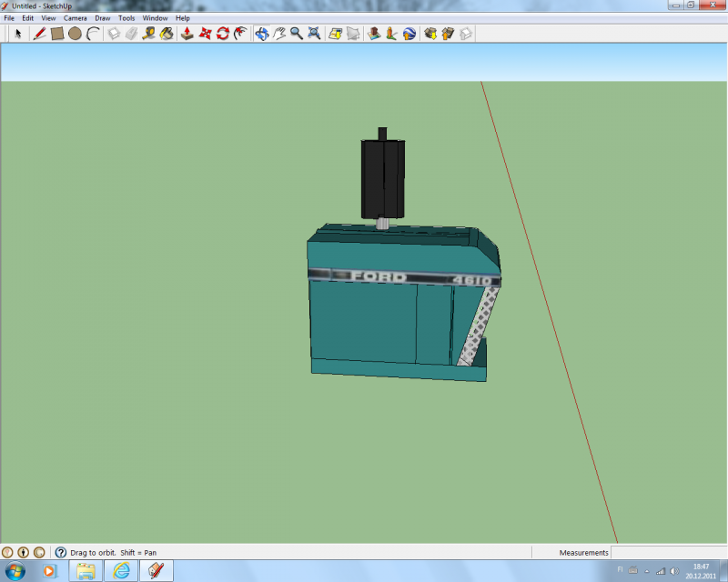The image size is (728, 582).
Task: Select the Pan hand tool
Action: [x=279, y=34]
